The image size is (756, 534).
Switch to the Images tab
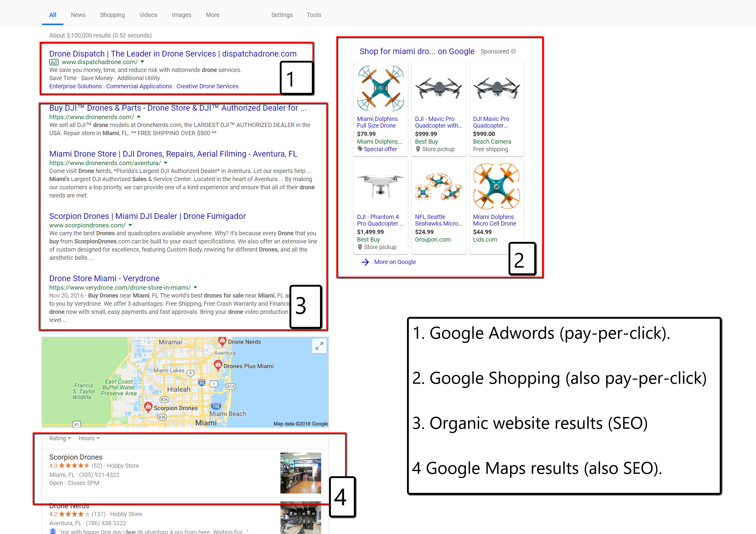(x=181, y=15)
